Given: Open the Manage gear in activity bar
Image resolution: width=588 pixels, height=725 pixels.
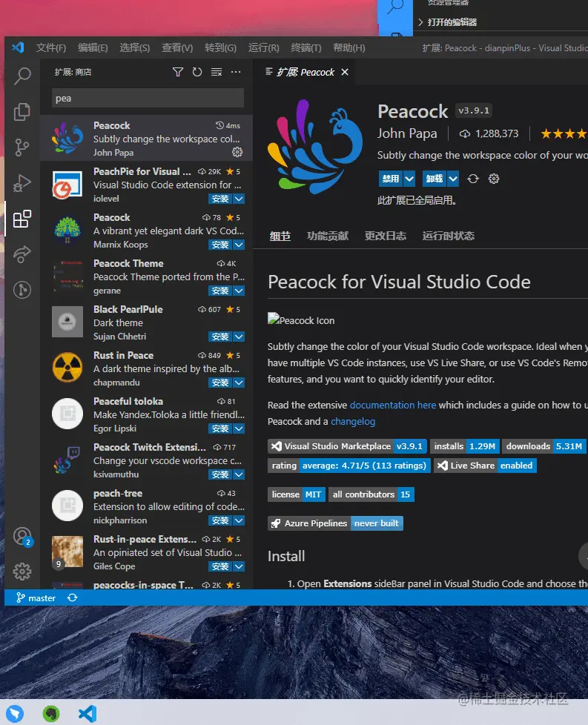Looking at the screenshot, I should tap(22, 572).
